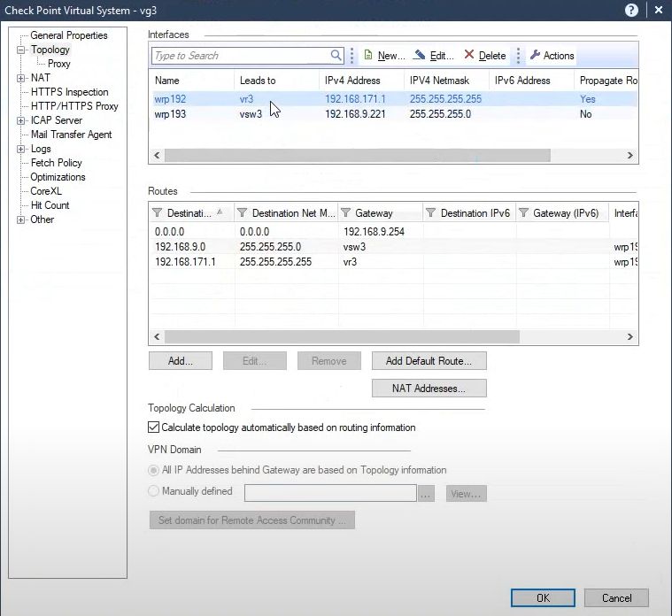Open Hit Count page
The height and width of the screenshot is (616, 672).
tap(50, 205)
